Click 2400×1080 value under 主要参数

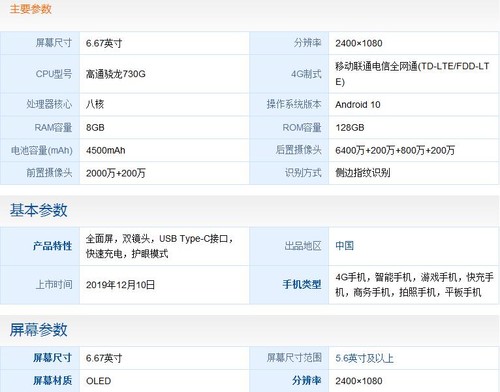(x=359, y=43)
